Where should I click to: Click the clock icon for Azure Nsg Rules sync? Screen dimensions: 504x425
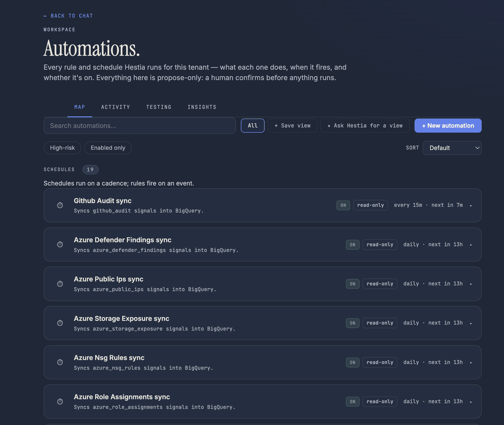click(60, 362)
